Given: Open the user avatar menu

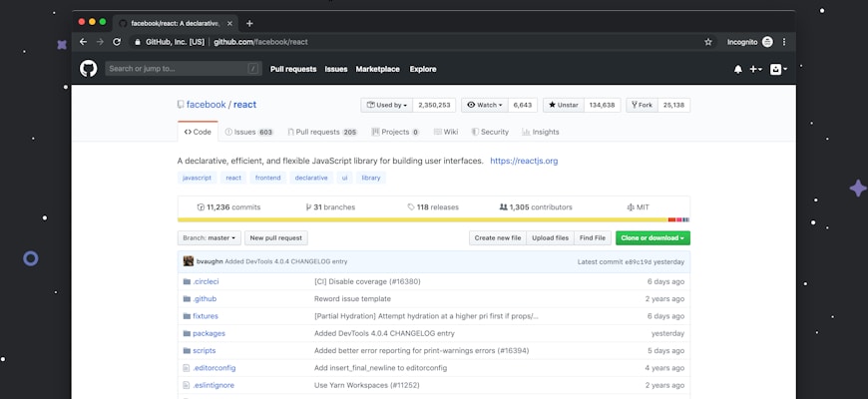Looking at the screenshot, I should coord(778,69).
